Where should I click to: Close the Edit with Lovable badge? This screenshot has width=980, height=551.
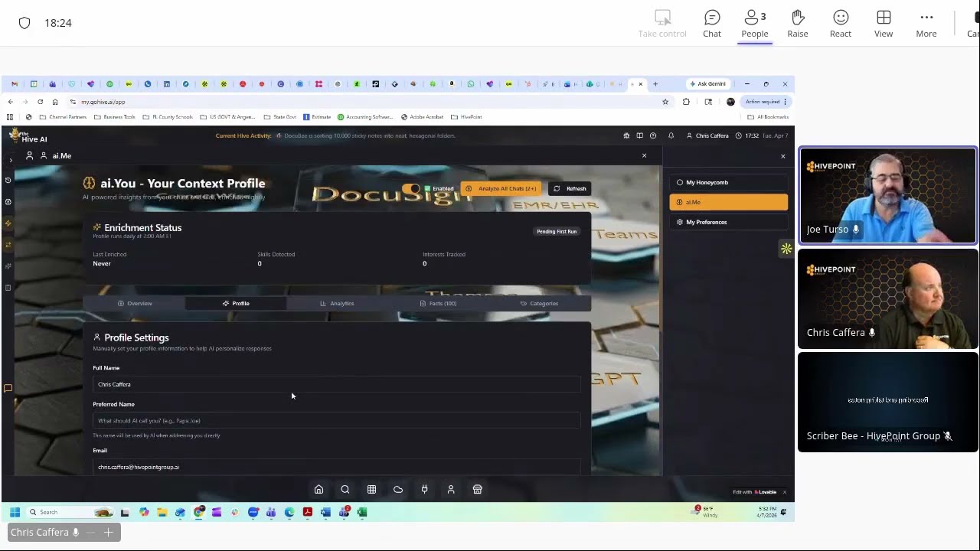785,492
